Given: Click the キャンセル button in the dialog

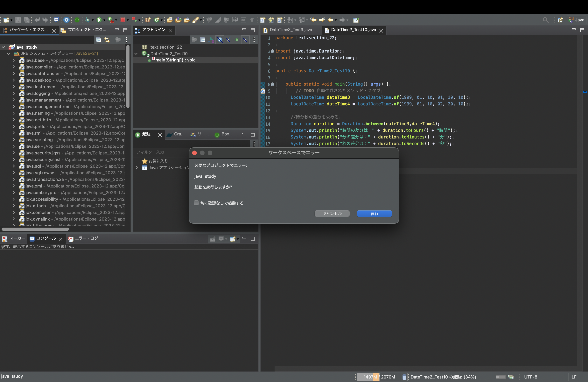Looking at the screenshot, I should (332, 214).
